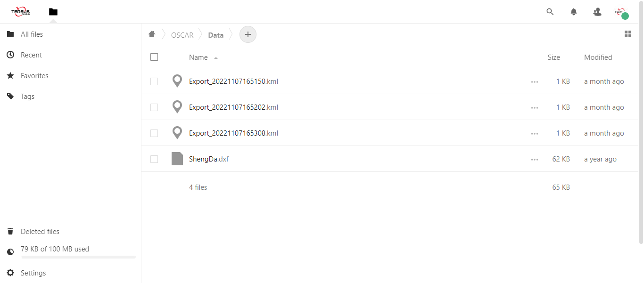
Task: Click the map pin icon of Export_20221107165202.kml
Action: [177, 107]
